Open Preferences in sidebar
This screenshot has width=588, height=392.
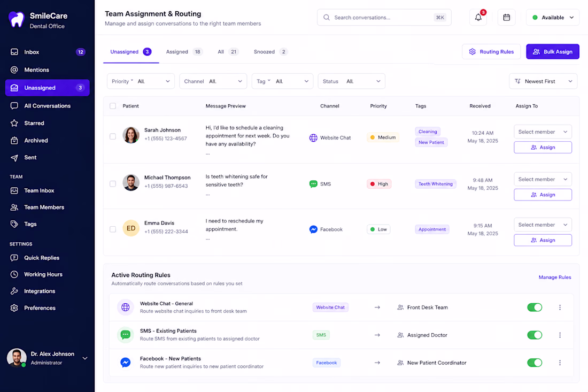tap(47, 308)
